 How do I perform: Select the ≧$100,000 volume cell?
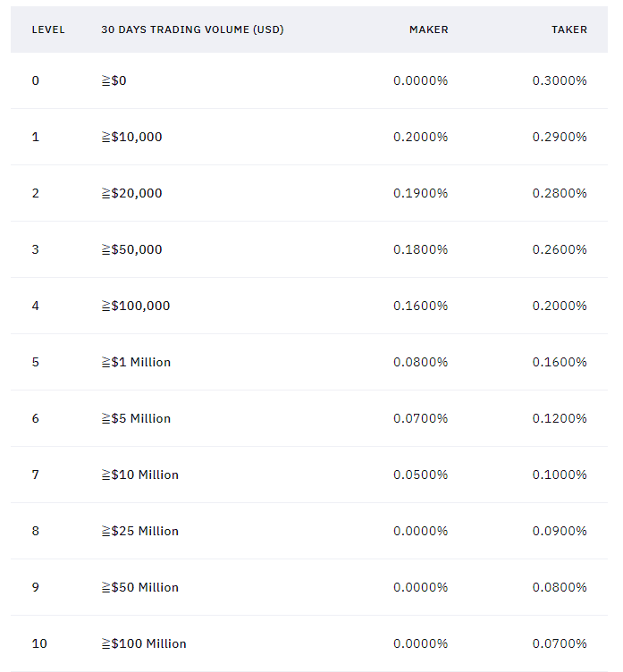(x=136, y=306)
